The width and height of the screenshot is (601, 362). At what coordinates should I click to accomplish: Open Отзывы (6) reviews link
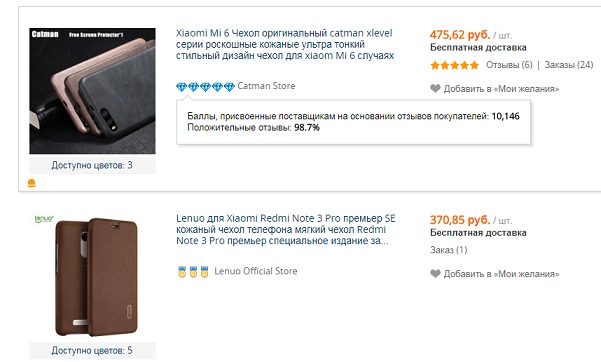coord(509,65)
